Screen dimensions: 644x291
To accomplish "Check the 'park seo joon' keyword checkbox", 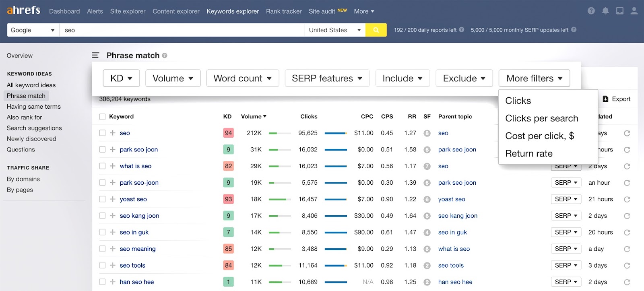I will click(x=102, y=149).
